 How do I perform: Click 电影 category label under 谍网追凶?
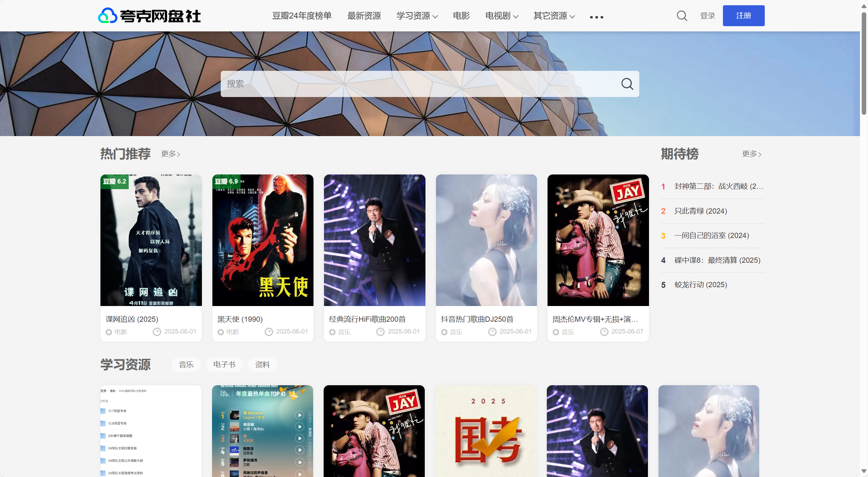(121, 332)
